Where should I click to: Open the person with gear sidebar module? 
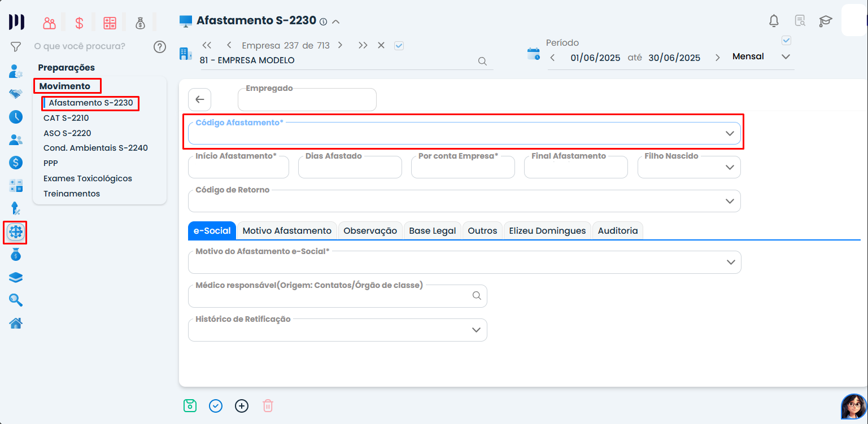coord(16,71)
